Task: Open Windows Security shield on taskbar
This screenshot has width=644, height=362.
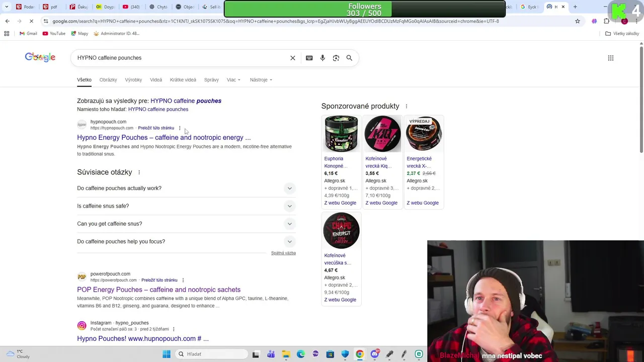Action: click(345, 354)
